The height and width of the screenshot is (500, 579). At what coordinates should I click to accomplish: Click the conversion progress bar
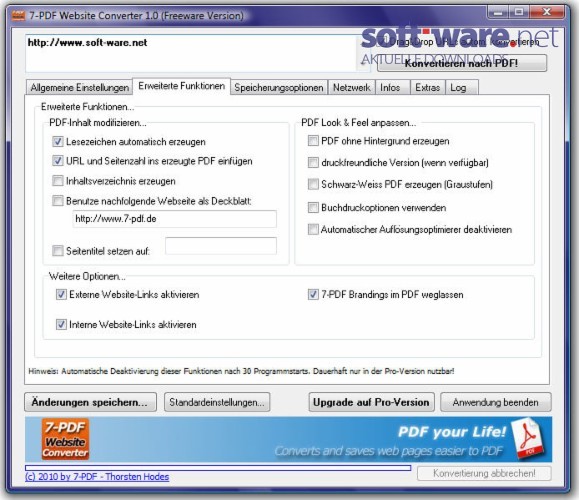click(218, 468)
